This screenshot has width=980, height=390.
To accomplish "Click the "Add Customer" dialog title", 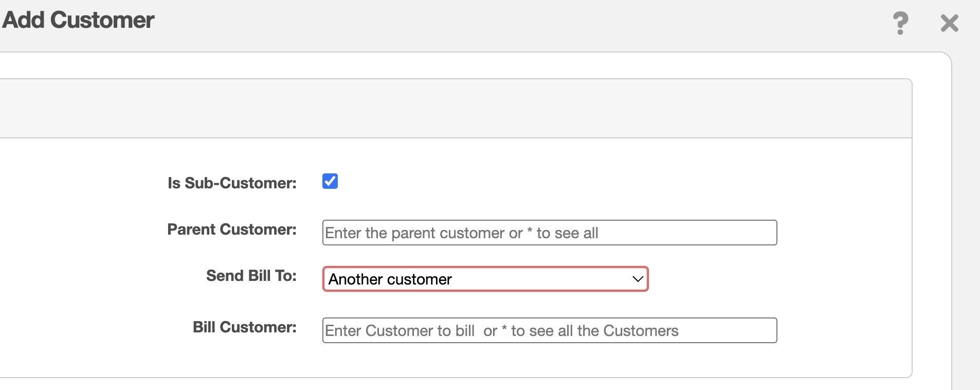I will coord(78,20).
